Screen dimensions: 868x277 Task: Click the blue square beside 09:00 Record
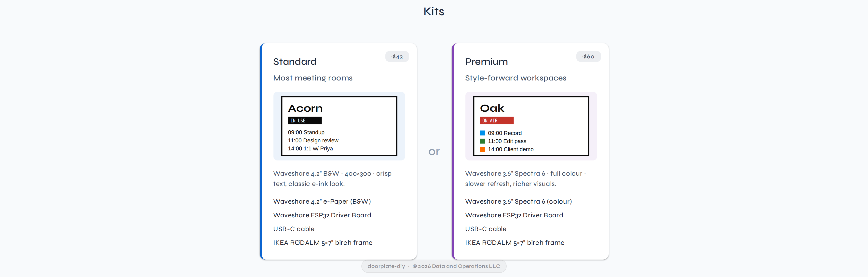coord(483,133)
